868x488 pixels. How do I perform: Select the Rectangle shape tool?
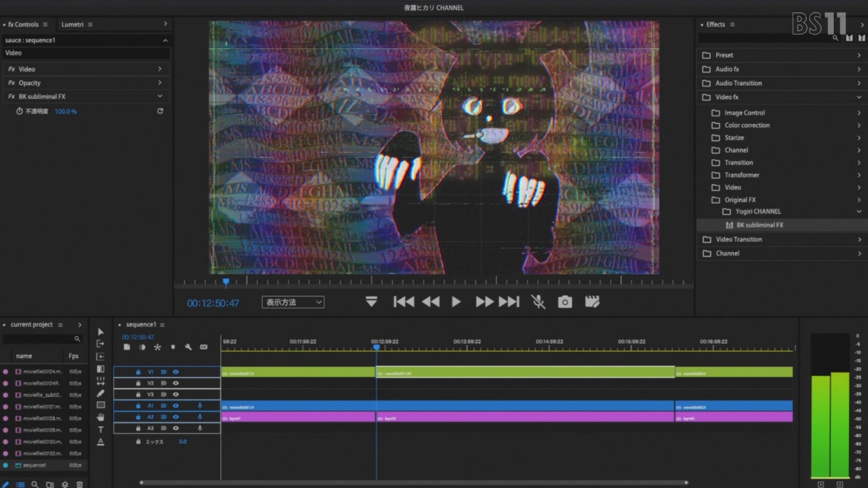[101, 405]
